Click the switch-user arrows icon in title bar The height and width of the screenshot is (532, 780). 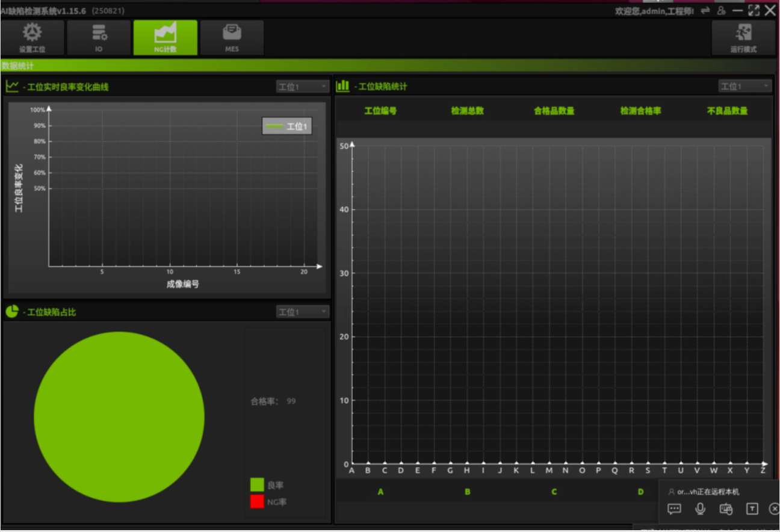705,10
